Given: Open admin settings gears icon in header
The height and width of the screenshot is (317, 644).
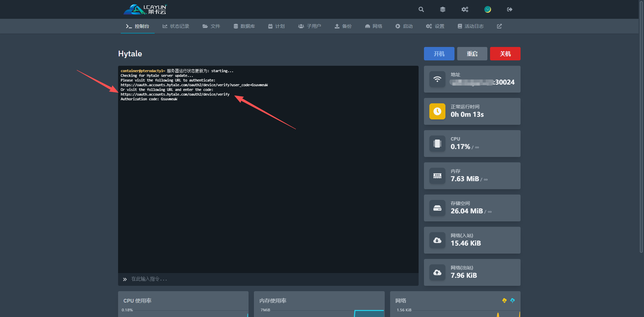Looking at the screenshot, I should [x=465, y=9].
